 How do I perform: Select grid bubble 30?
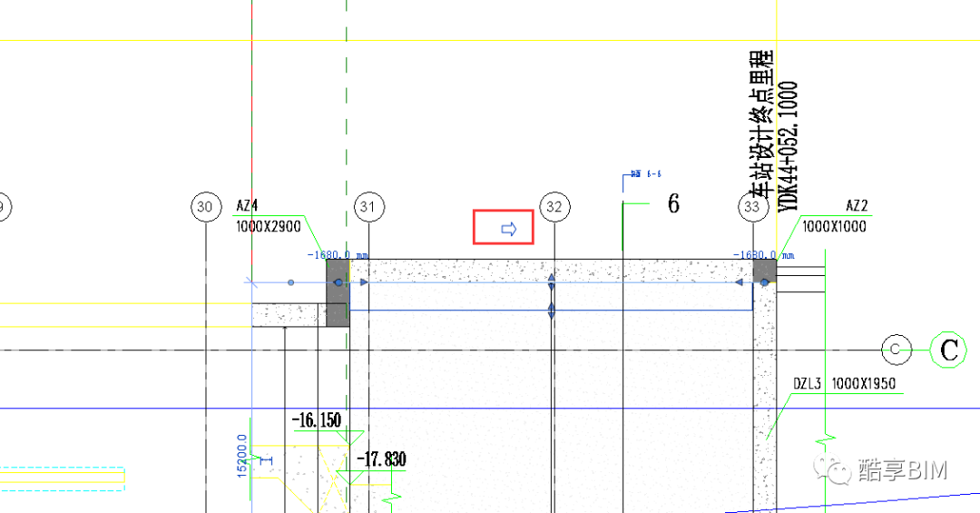[206, 206]
